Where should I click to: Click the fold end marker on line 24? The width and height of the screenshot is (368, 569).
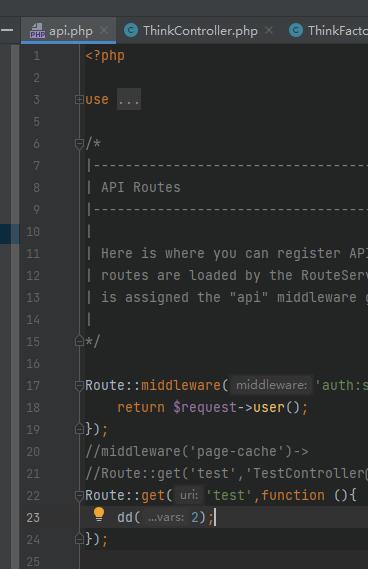click(79, 539)
